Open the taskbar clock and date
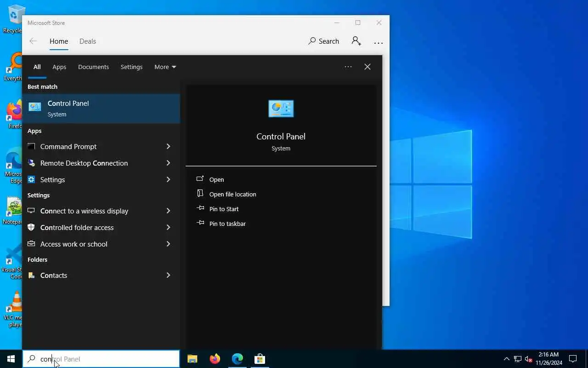Screen dimensions: 588x368 (548, 359)
